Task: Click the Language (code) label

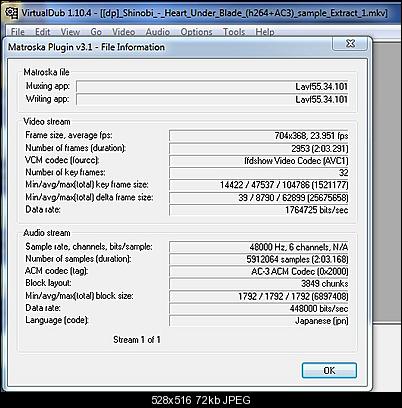Action: click(x=57, y=320)
